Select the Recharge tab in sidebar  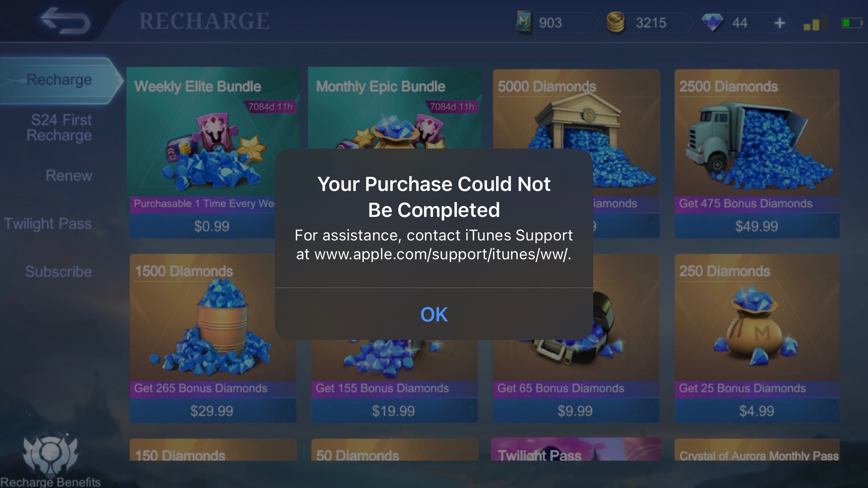(59, 80)
